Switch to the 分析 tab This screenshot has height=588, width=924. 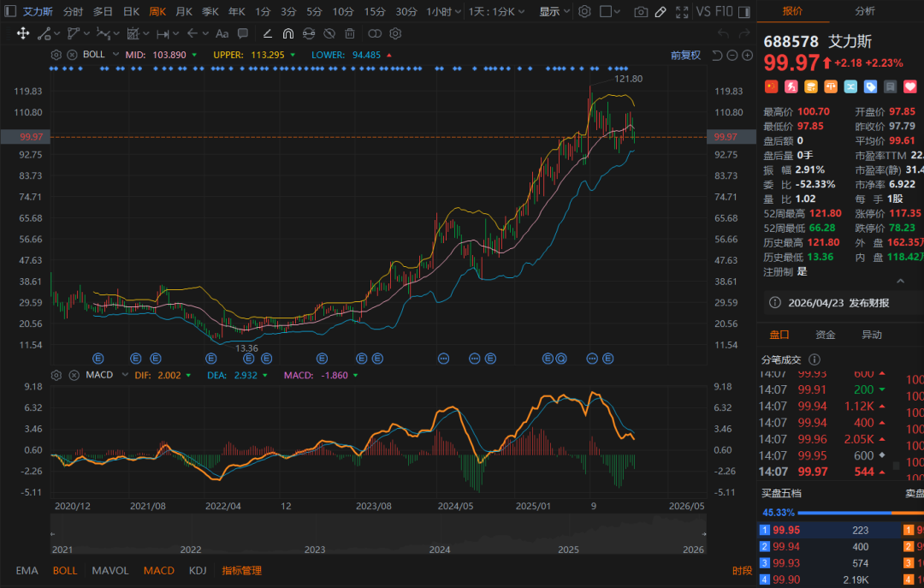[x=865, y=11]
